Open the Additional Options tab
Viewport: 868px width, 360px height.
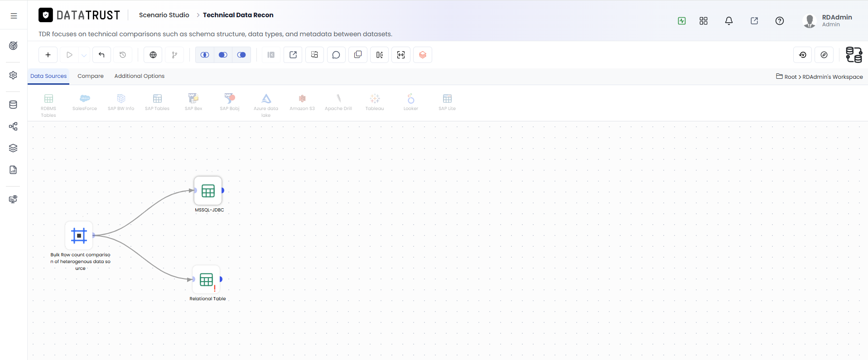coord(140,76)
